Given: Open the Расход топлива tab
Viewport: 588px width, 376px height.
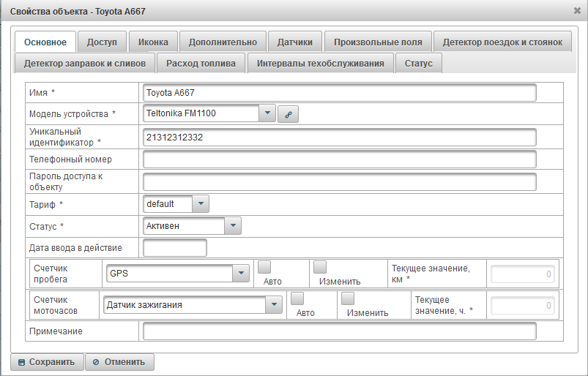Looking at the screenshot, I should [x=201, y=64].
